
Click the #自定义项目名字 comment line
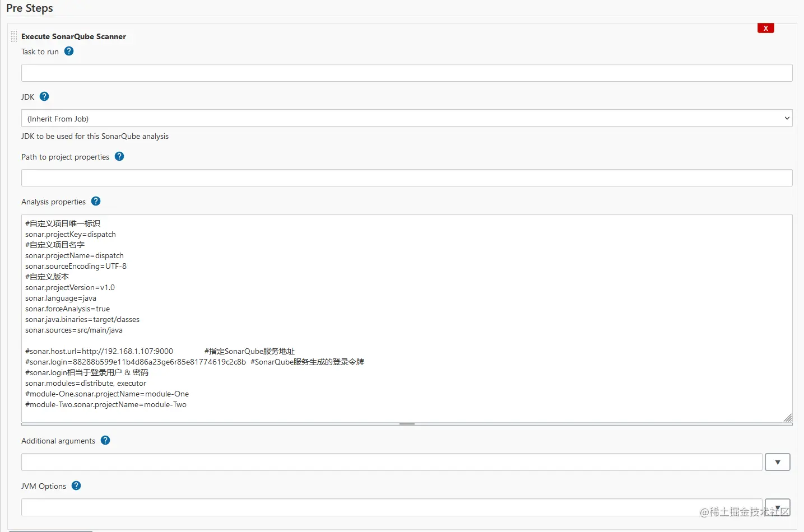point(55,245)
